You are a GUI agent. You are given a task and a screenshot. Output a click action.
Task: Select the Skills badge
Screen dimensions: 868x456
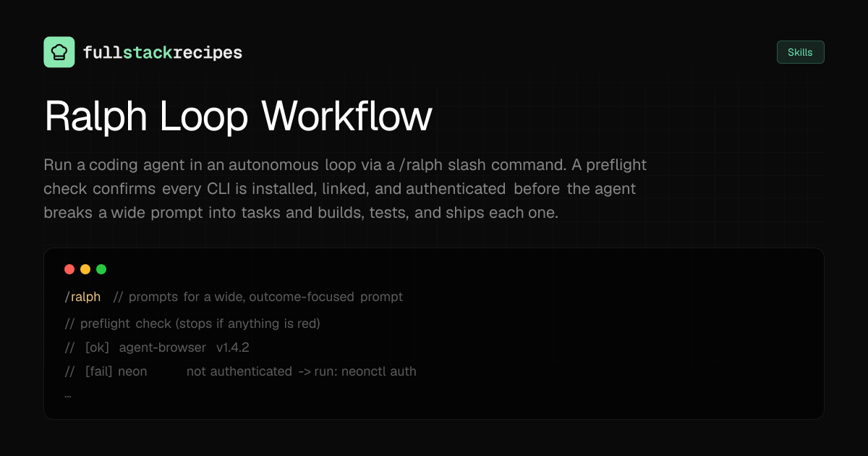coord(800,52)
